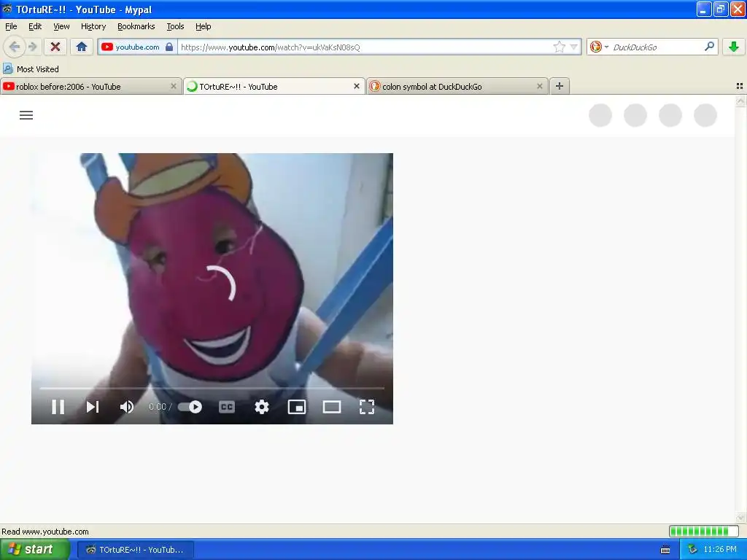Enter fullscreen video mode
The width and height of the screenshot is (747, 560).
(367, 407)
